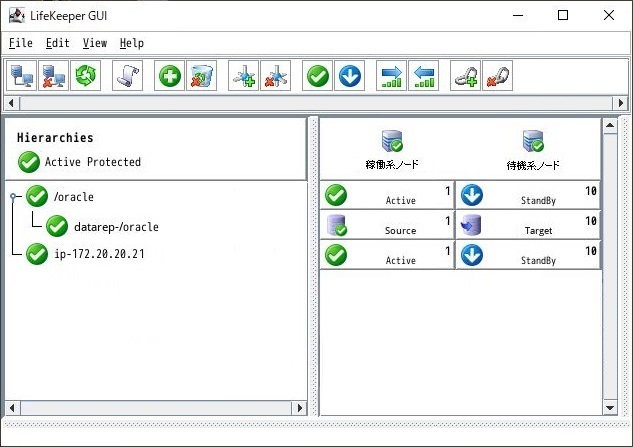Click the Disconnect from server toolbar icon

pos(53,76)
